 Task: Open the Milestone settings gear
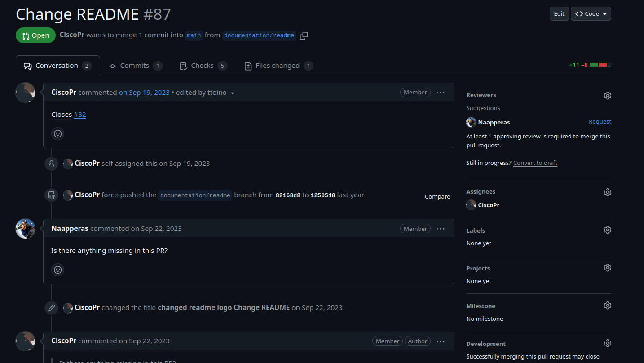607,305
